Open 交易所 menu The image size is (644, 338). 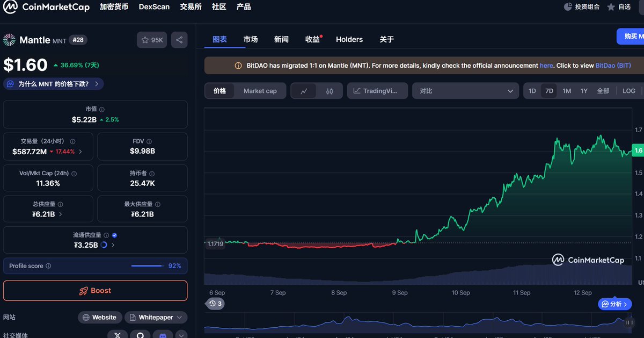(191, 7)
